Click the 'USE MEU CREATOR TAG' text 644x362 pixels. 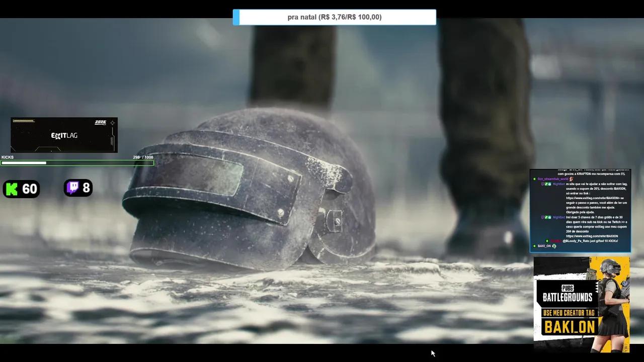tap(570, 313)
